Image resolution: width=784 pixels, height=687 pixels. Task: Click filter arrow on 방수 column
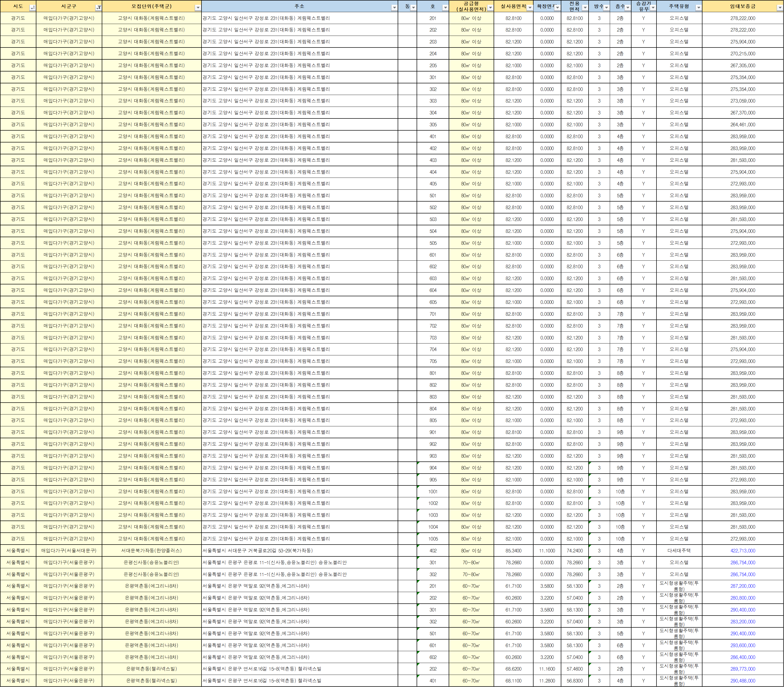606,8
